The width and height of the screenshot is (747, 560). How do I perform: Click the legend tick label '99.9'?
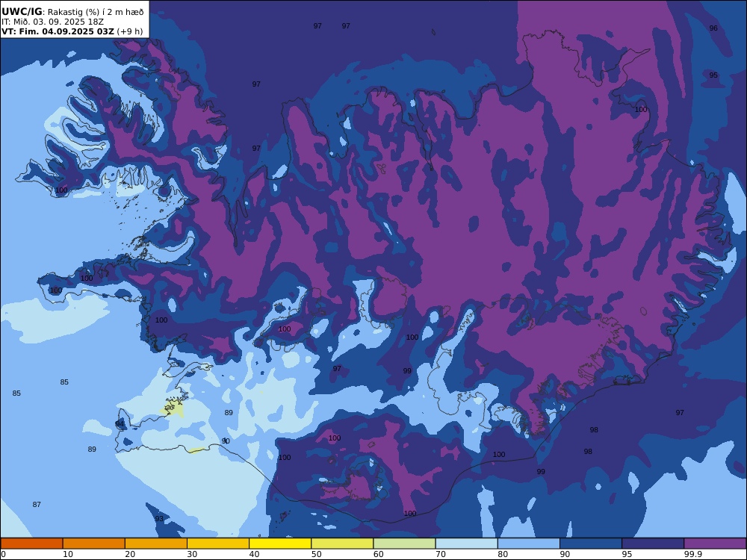[693, 554]
